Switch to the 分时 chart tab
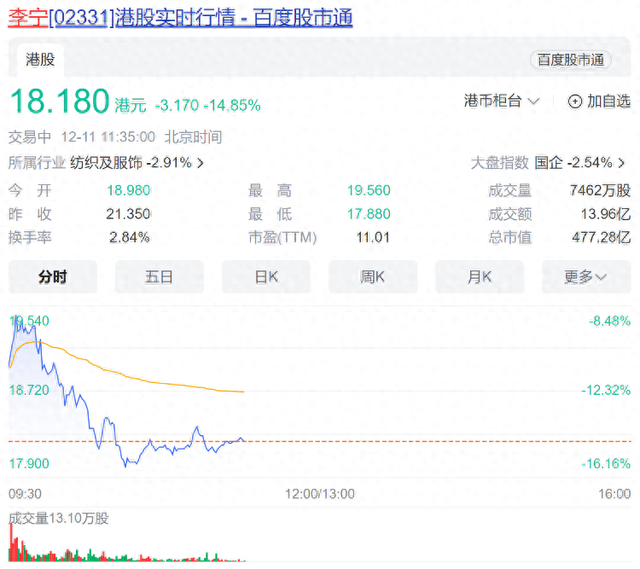640x569 pixels. coord(53,277)
